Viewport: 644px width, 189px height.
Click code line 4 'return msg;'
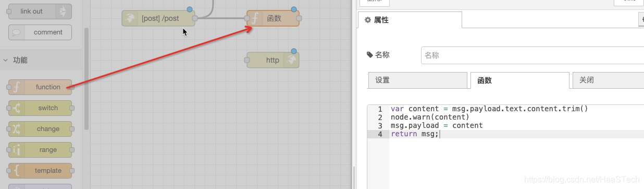click(415, 134)
